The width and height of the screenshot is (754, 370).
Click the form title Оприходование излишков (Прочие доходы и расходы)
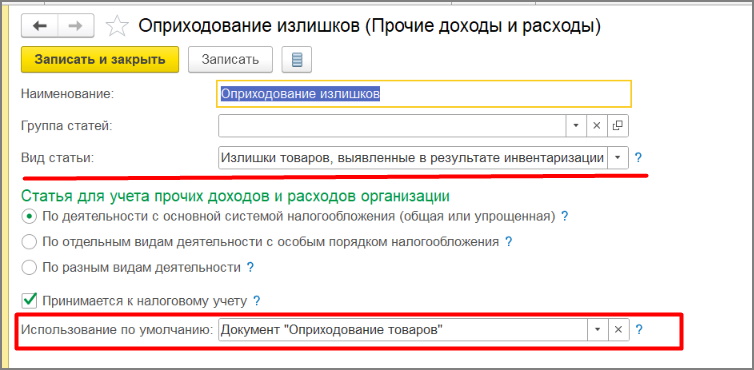coord(370,26)
